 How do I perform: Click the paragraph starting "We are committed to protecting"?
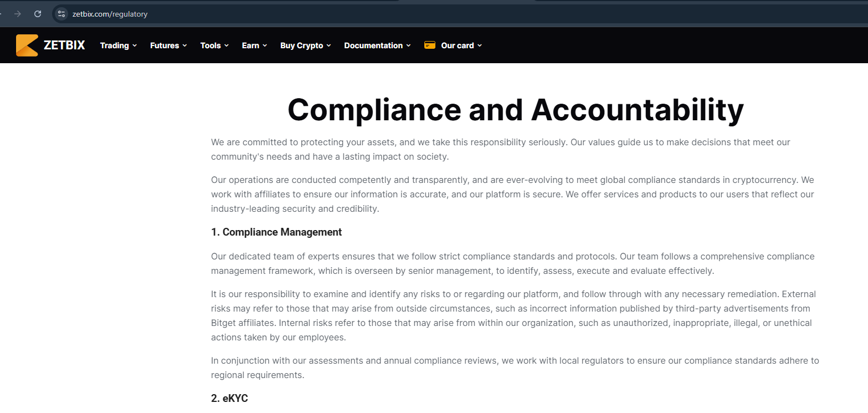[x=501, y=149]
